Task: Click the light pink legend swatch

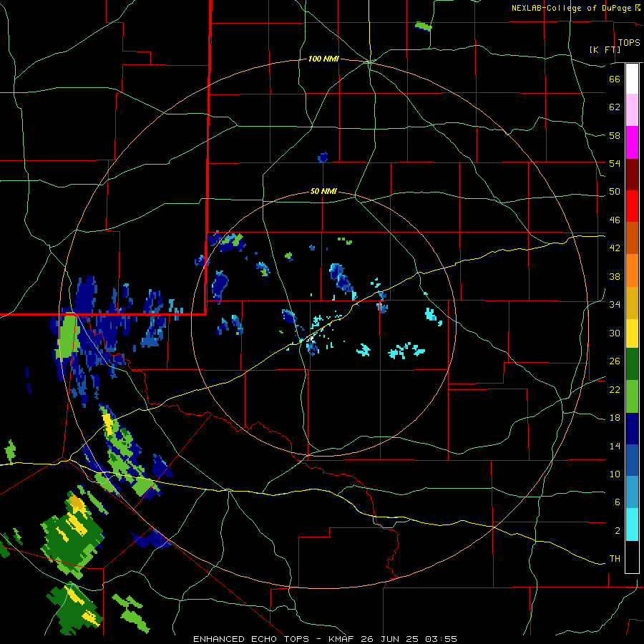Action: (x=632, y=109)
